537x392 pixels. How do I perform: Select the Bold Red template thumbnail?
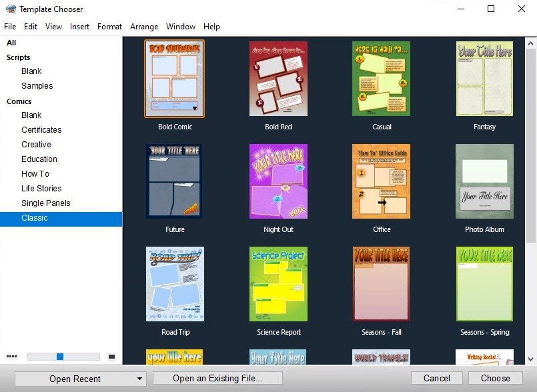278,79
